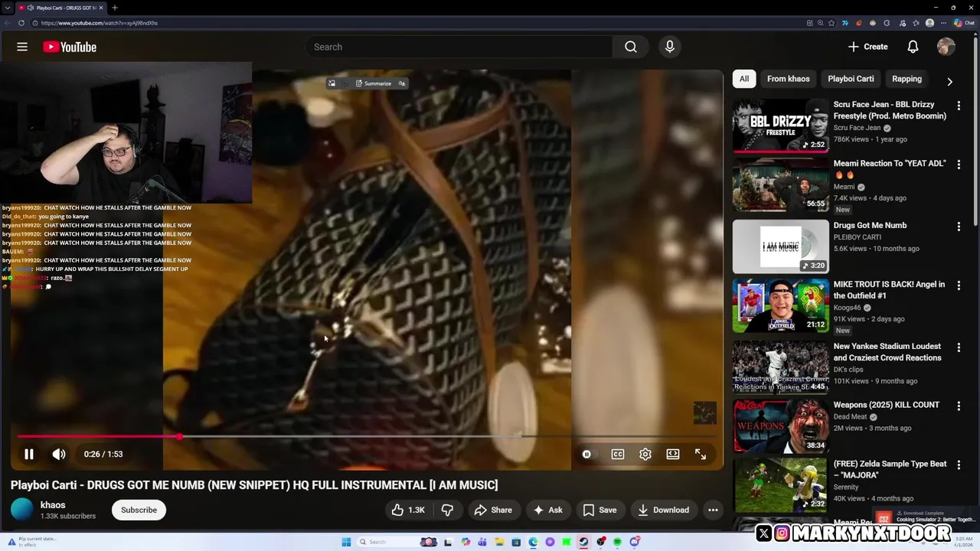This screenshot has height=551, width=980.
Task: Click the Create button
Action: pyautogui.click(x=867, y=47)
